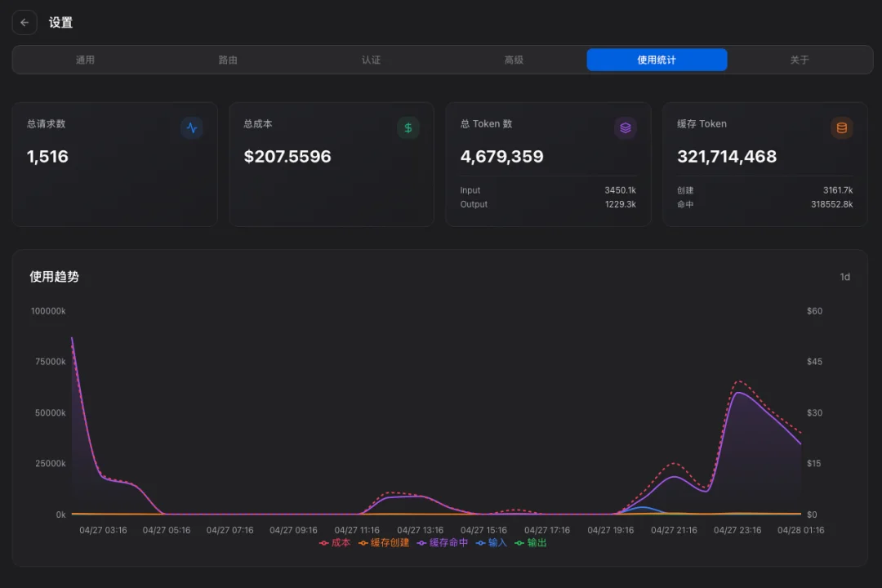
Task: Click the 使用趋势 chart title
Action: [53, 276]
